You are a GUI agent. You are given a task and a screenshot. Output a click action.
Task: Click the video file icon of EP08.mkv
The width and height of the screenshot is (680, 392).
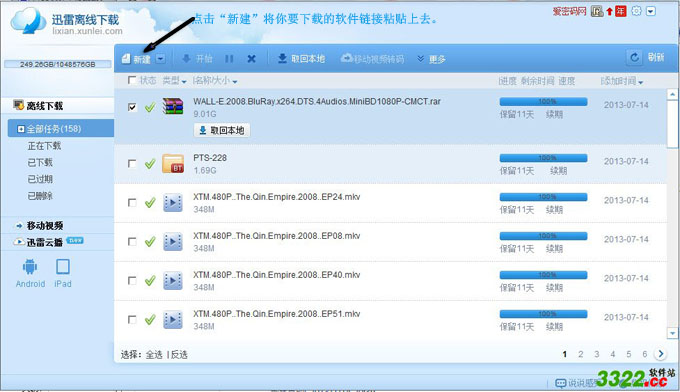[173, 242]
